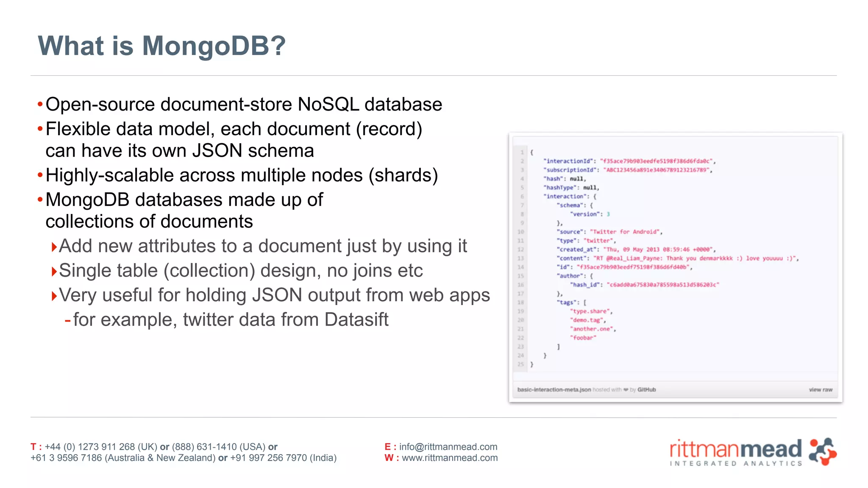Click 'Open-source document-store NoSQL database' bullet
868x488 pixels.
click(x=244, y=104)
